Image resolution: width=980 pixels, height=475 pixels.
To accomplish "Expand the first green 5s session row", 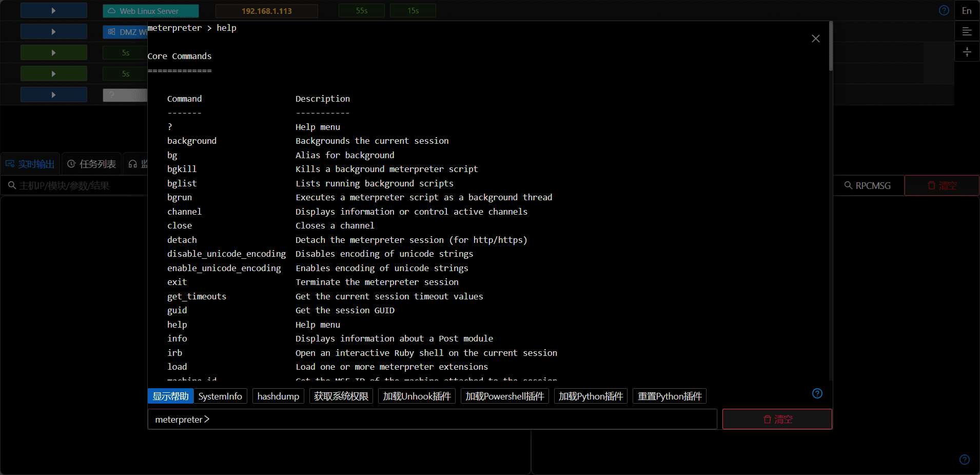I will click(x=54, y=52).
